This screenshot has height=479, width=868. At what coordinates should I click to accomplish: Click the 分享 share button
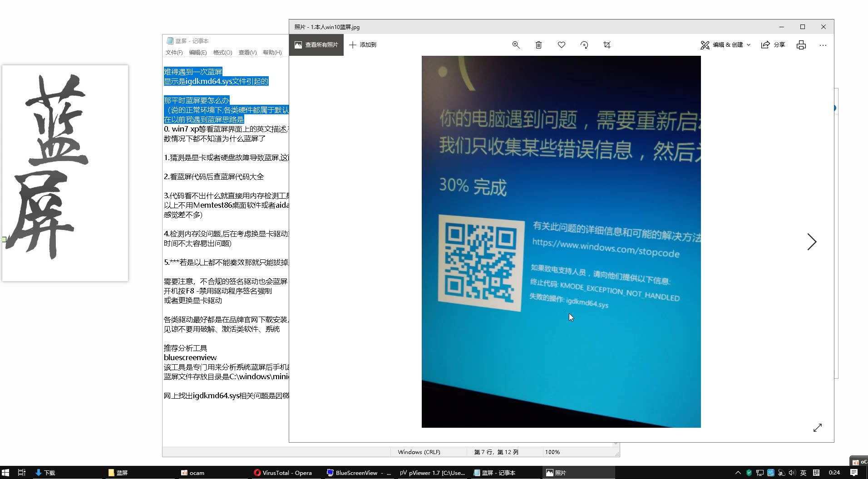pos(773,45)
